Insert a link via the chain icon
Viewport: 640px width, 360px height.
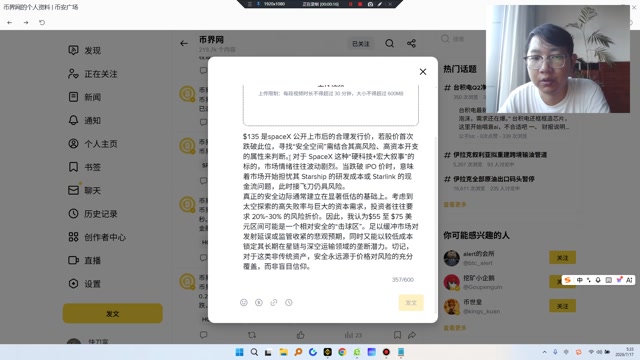274,302
